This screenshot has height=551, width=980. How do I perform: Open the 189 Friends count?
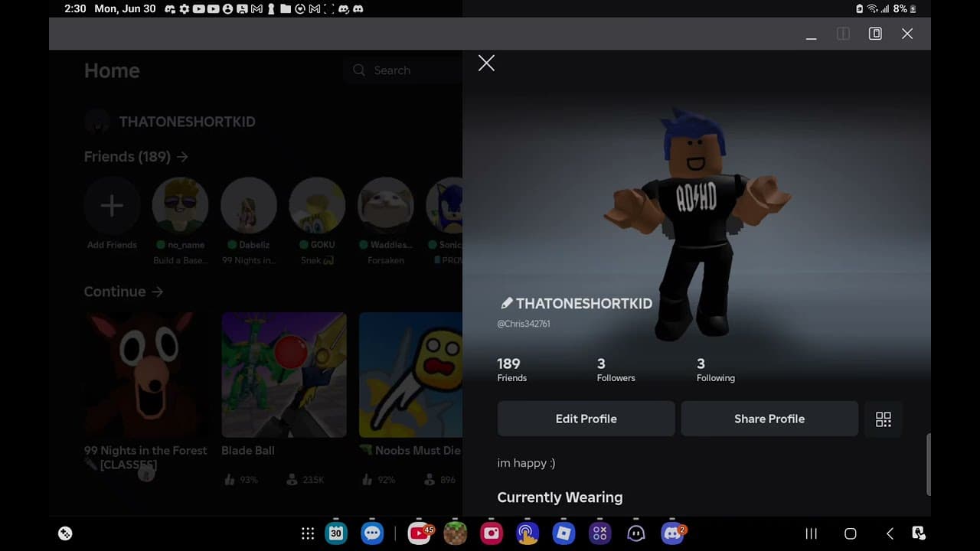pos(512,370)
